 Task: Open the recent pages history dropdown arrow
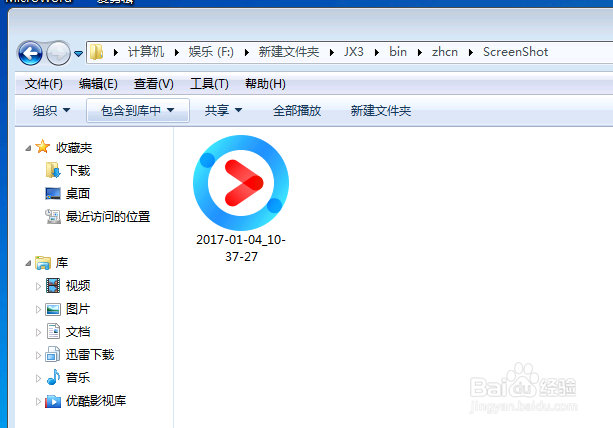tap(79, 54)
